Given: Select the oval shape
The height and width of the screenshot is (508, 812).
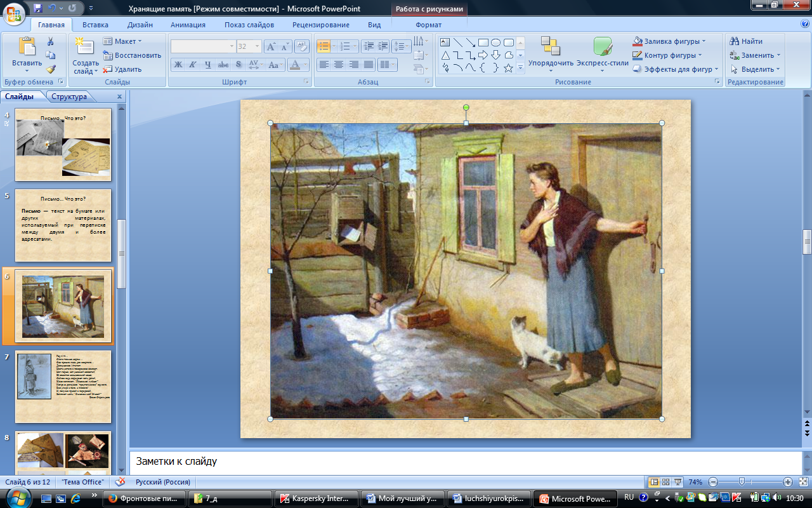Looking at the screenshot, I should tap(495, 43).
